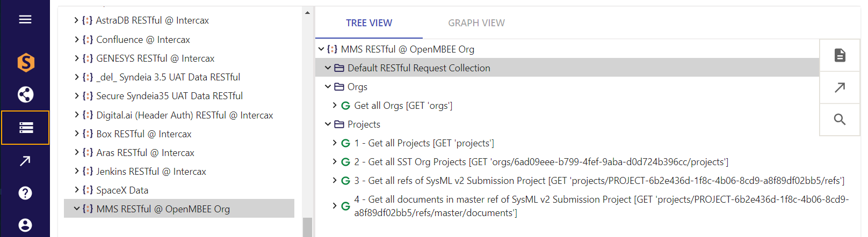868x237 pixels.
Task: Open the hamburger menu in the sidebar
Action: (x=25, y=20)
